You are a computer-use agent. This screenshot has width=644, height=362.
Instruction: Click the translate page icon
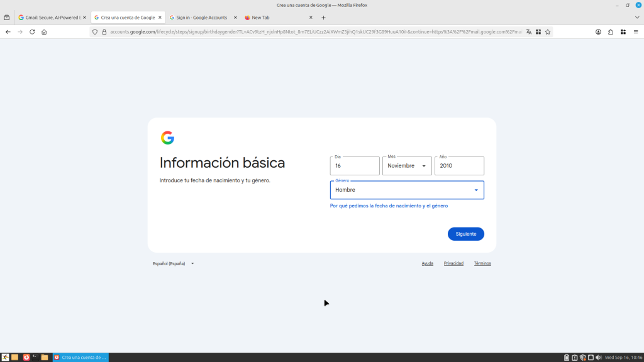pos(528,32)
